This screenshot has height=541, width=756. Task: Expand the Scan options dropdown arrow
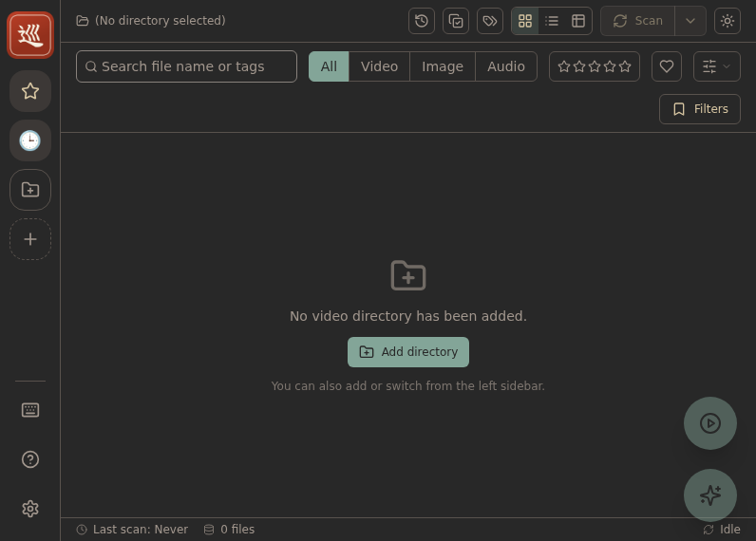[x=690, y=21]
